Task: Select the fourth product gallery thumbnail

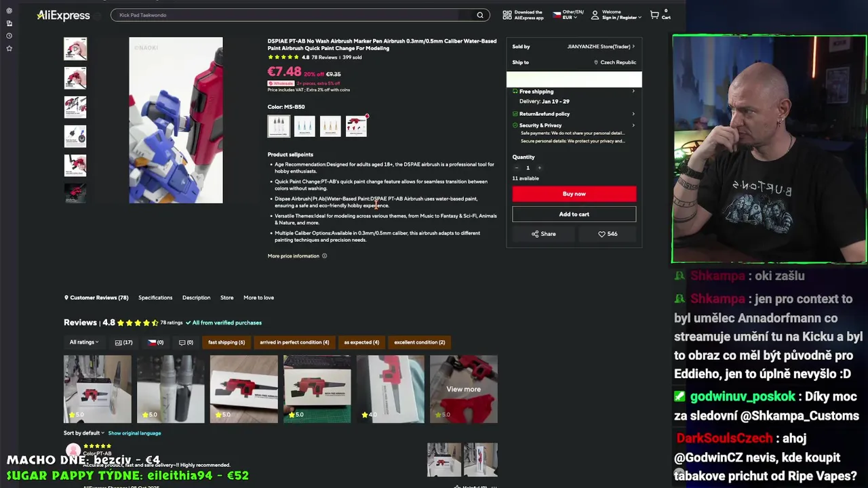Action: pos(75,136)
